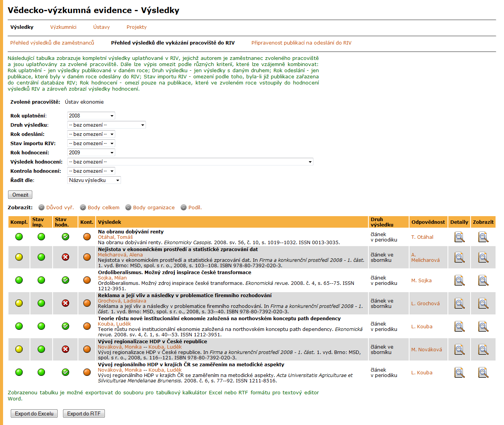The image size is (504, 425).
Task: Open Detaily icon for Vývoj regionálního HDP v krajích
Action: pos(459,372)
